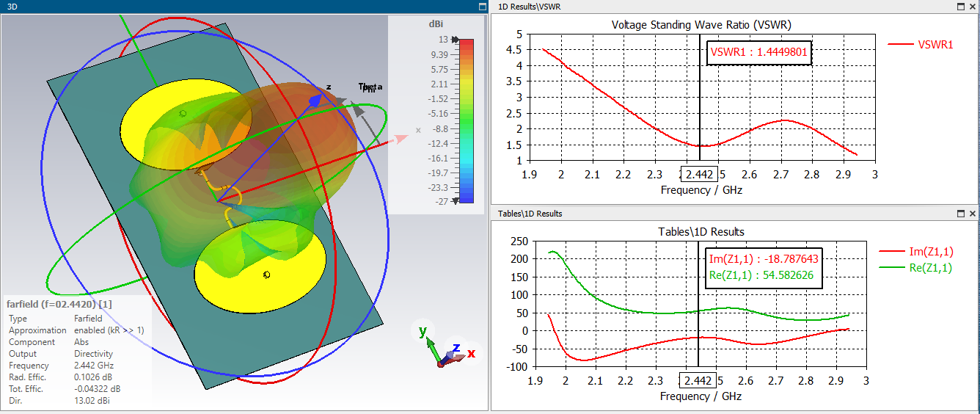Select the VSWR1 legend entry
The height and width of the screenshot is (414, 980).
click(921, 45)
